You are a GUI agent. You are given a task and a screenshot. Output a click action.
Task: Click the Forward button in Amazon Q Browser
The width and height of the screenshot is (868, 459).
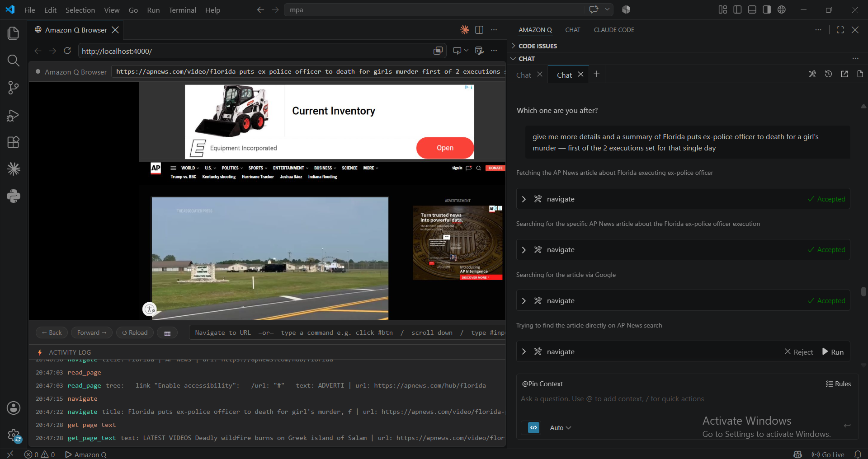pos(92,333)
